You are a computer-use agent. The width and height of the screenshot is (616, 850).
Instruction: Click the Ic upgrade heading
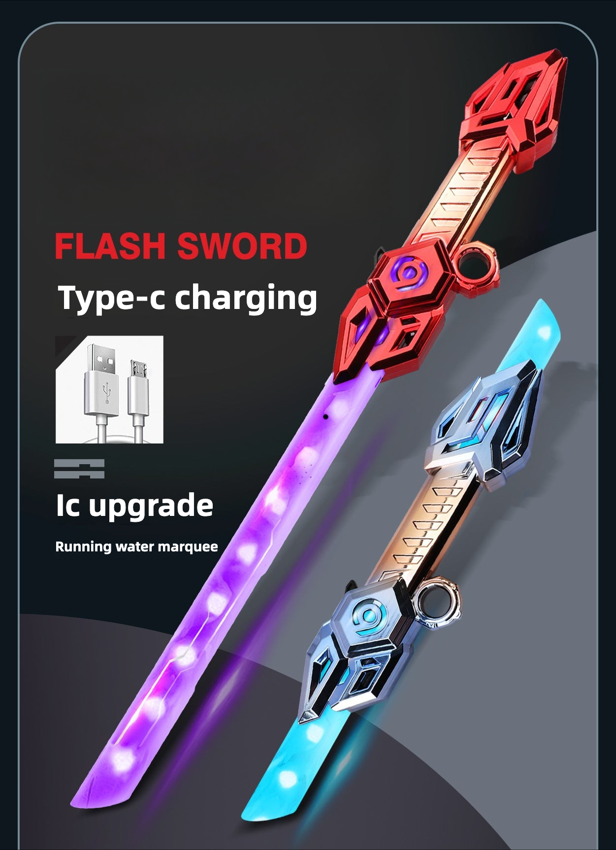coord(134,506)
